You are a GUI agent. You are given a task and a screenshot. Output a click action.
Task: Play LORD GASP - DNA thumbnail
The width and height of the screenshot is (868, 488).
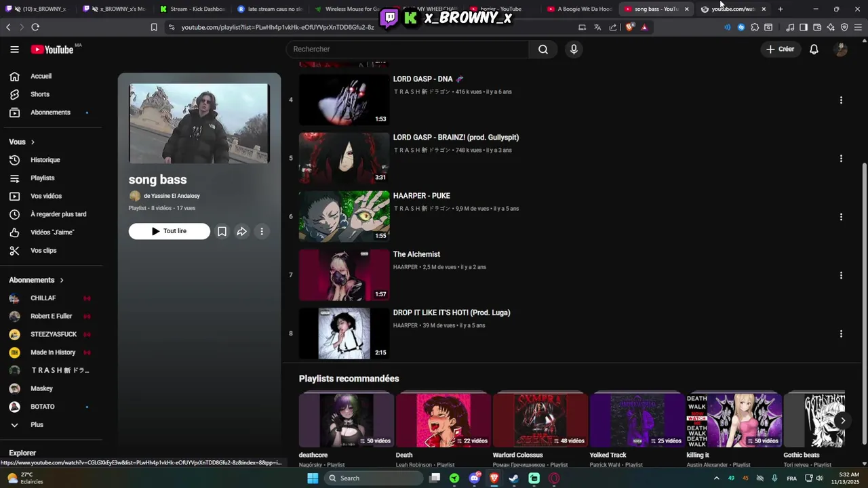point(344,100)
